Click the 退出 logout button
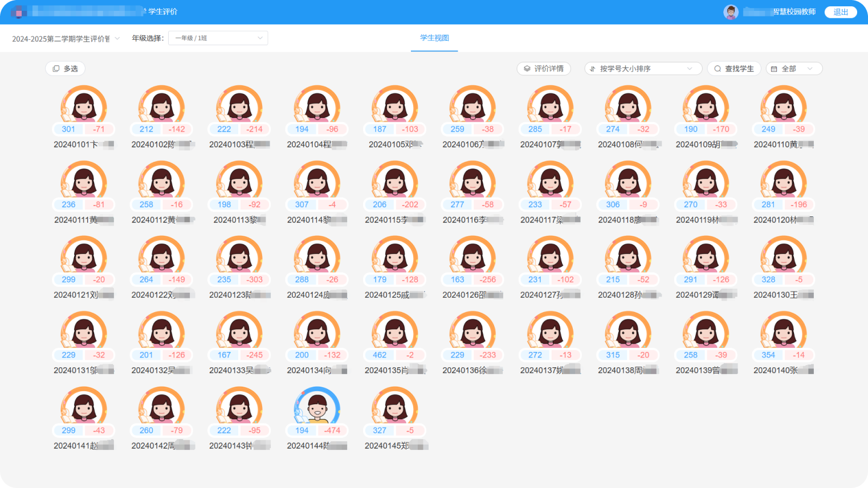Viewport: 868px width, 488px height. (x=841, y=12)
